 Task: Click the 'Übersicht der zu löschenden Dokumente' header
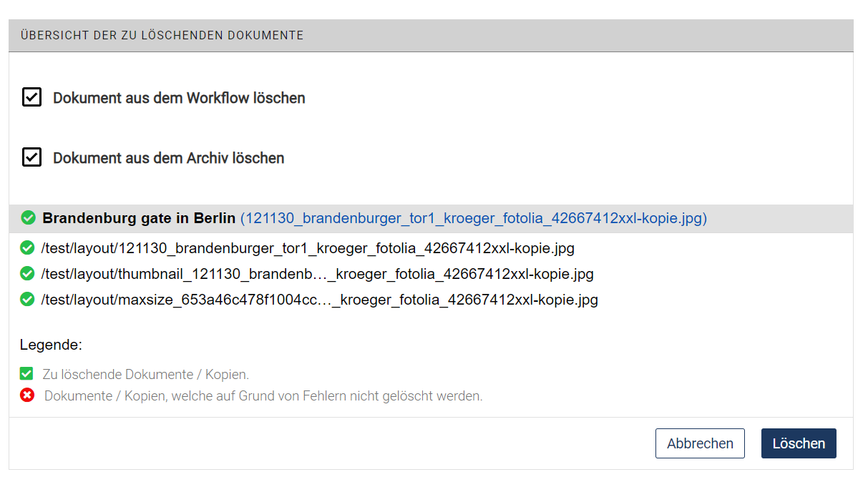click(x=162, y=34)
